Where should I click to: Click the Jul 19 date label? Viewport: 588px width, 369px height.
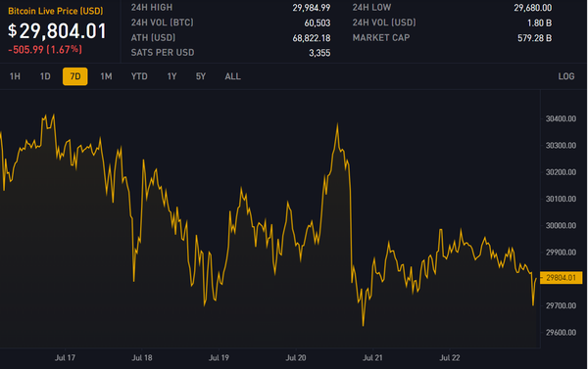point(219,358)
